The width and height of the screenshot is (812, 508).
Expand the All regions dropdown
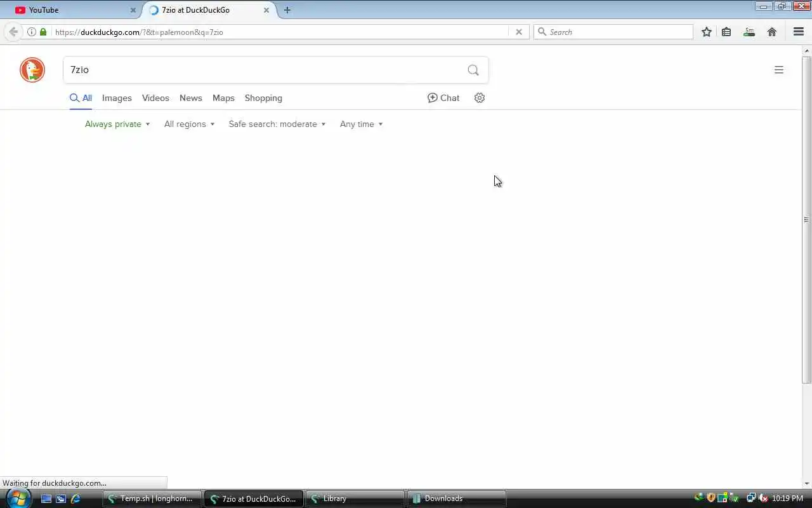coord(189,124)
